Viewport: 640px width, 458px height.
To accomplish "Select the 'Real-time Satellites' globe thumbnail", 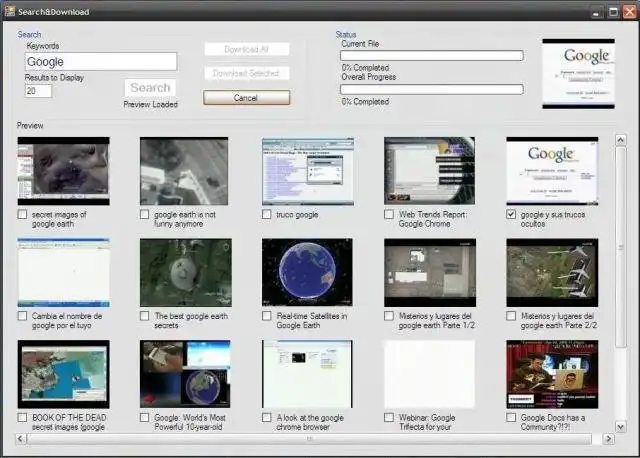I will point(307,273).
